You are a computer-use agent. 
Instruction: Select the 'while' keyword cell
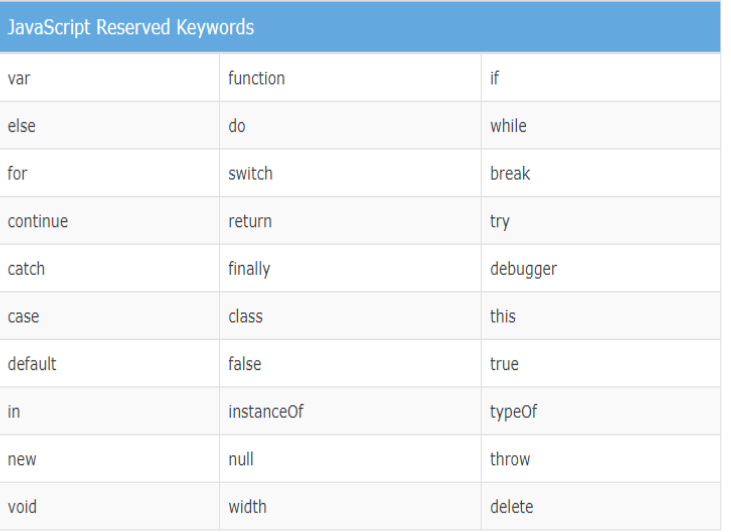click(600, 126)
